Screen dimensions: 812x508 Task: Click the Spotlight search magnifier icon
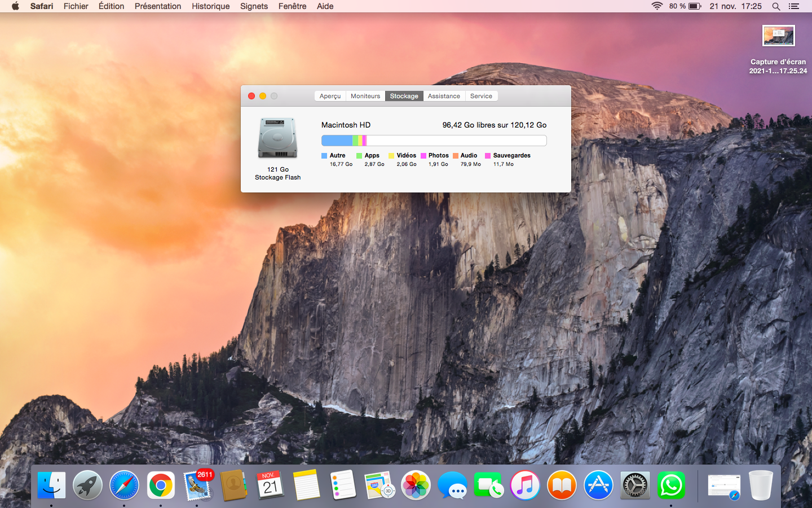[x=776, y=6]
